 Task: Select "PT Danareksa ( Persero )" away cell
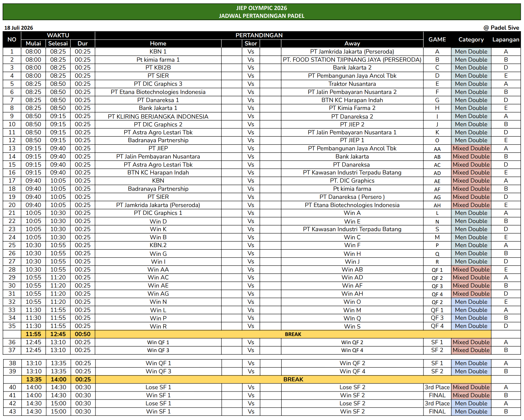click(x=352, y=197)
